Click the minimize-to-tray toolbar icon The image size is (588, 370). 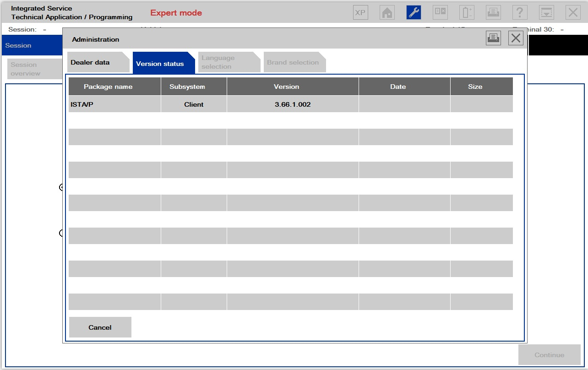point(547,12)
